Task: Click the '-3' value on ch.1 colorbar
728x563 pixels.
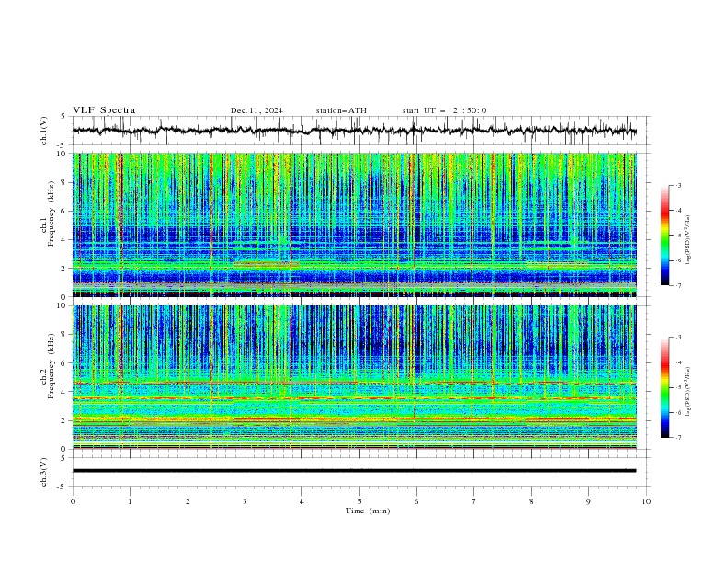Action: [678, 185]
